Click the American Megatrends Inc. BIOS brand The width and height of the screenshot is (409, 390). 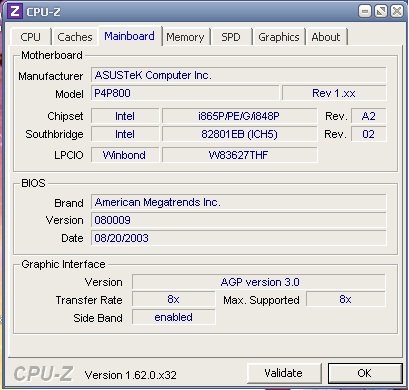(x=239, y=202)
